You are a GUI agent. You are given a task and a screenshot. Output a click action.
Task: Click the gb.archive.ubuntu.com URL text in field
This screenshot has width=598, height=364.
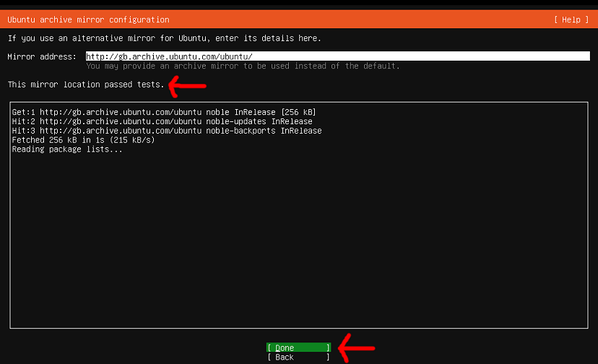pyautogui.click(x=169, y=56)
